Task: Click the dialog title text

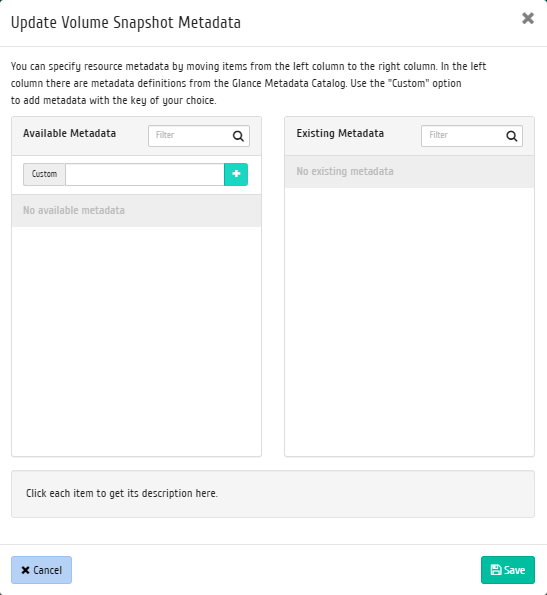Action: pyautogui.click(x=126, y=22)
